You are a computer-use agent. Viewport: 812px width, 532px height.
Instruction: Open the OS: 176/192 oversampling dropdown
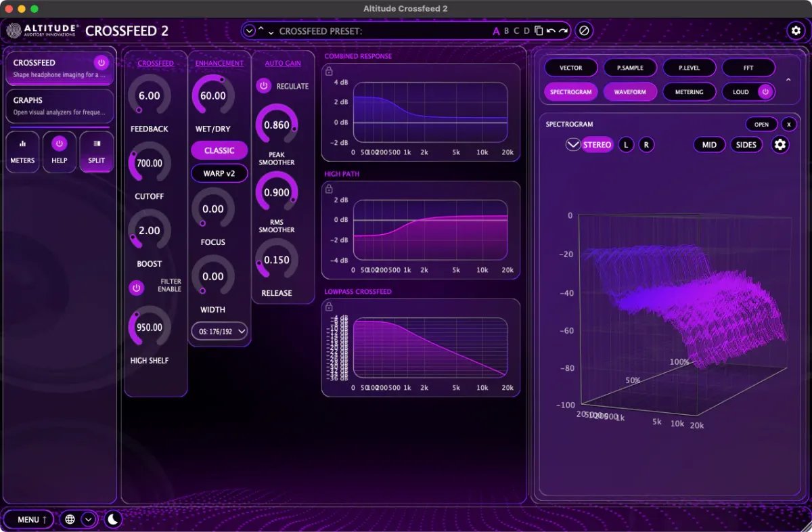[219, 331]
